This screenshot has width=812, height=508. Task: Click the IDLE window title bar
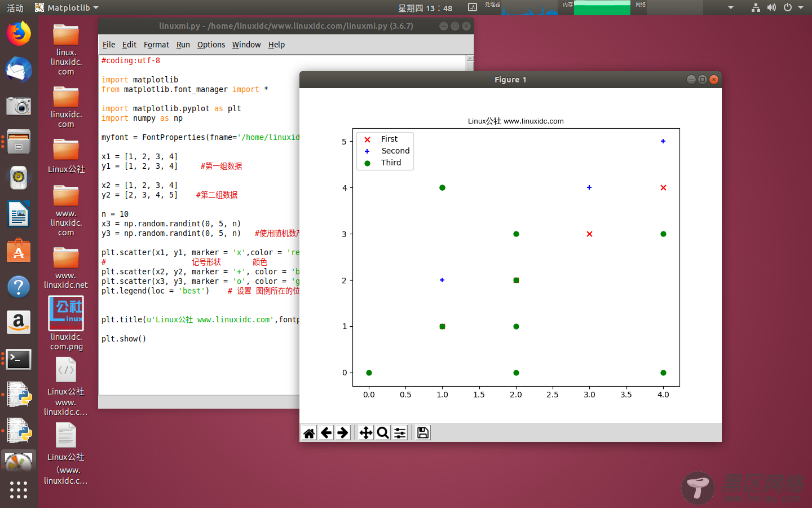pyautogui.click(x=286, y=26)
